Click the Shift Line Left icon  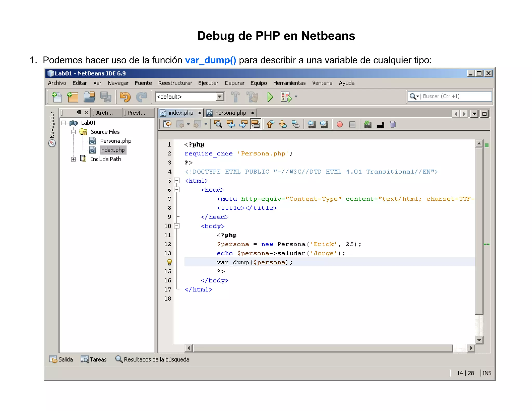(311, 124)
